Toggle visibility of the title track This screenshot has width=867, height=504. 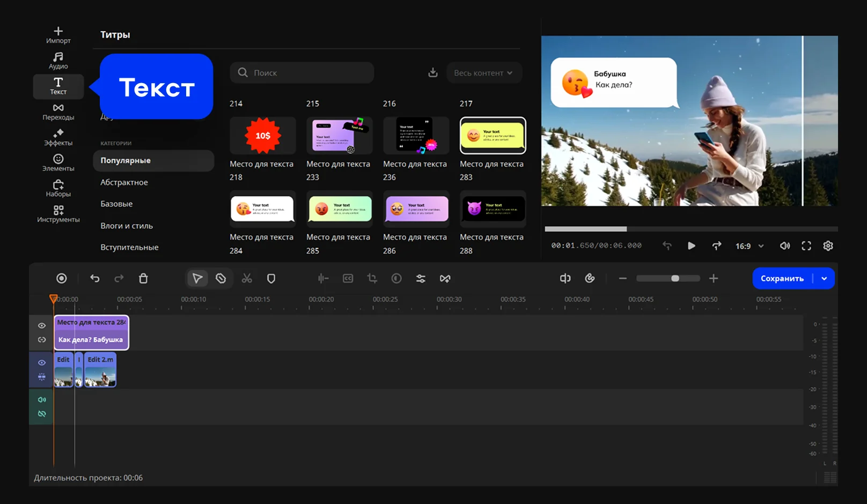tap(42, 325)
